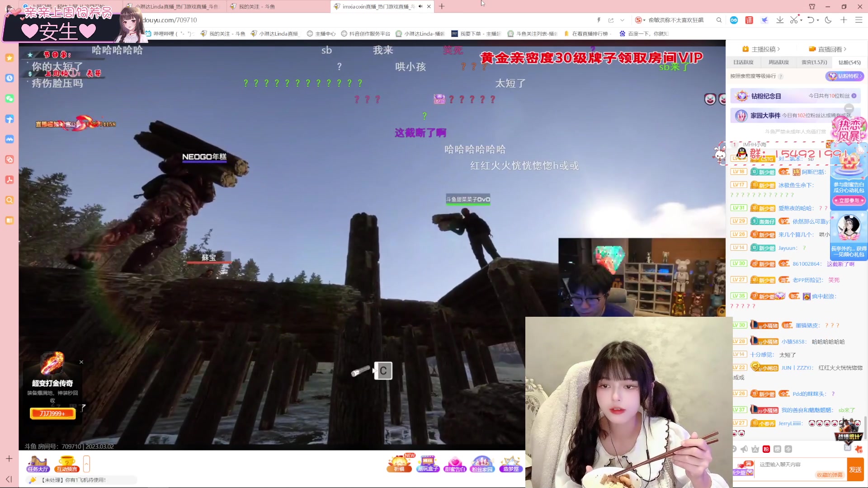
Task: Click the 刀刀999+ ad button
Action: pos(52,413)
